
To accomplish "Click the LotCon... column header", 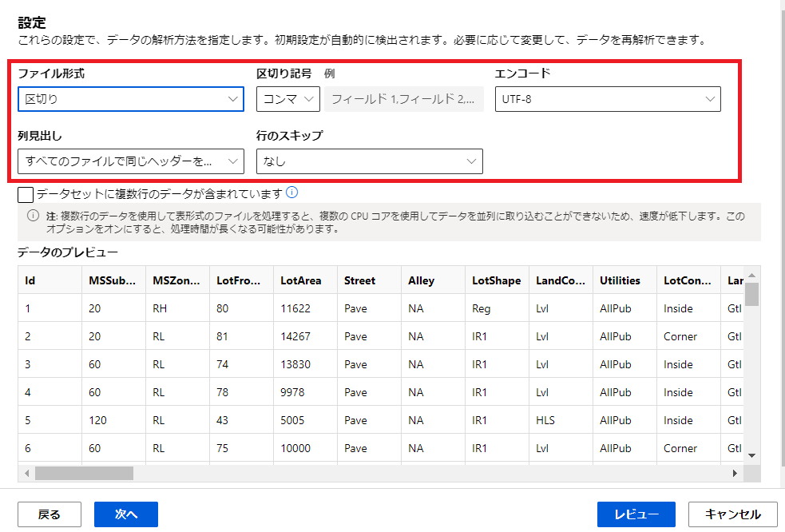I will point(689,280).
